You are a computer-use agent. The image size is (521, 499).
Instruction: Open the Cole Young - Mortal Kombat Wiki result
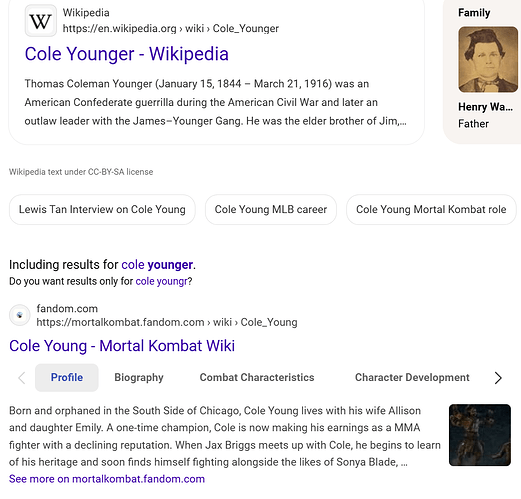(122, 346)
